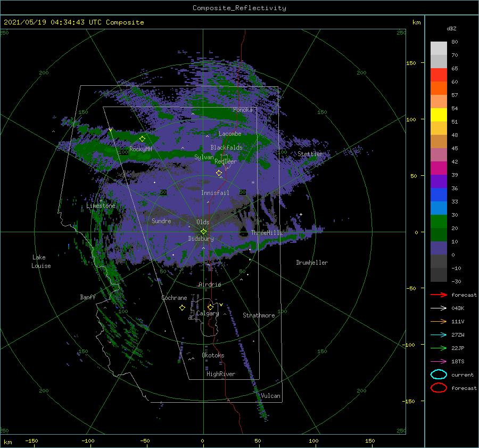Screen dimensions: 479x448
Task: Click the Sundre label
Action: [161, 221]
